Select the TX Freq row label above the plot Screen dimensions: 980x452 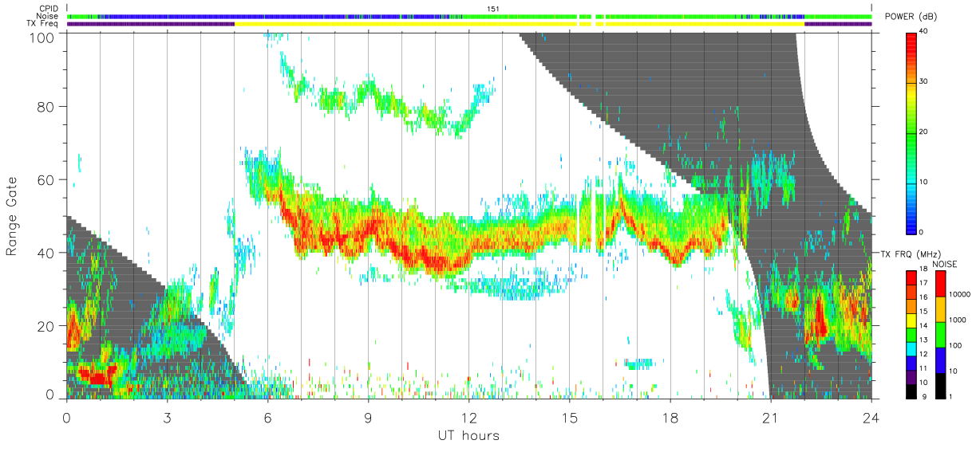(42, 23)
